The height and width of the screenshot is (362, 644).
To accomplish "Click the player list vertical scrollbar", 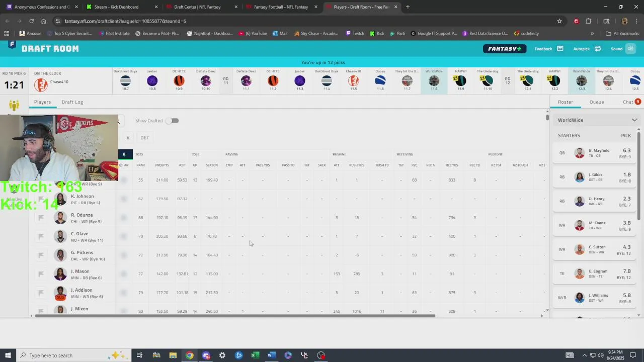I will point(547,117).
